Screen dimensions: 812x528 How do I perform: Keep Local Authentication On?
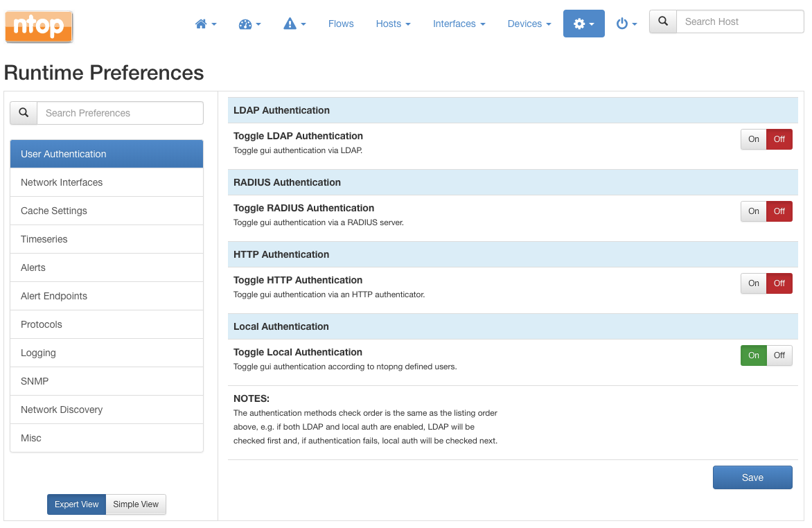point(754,355)
